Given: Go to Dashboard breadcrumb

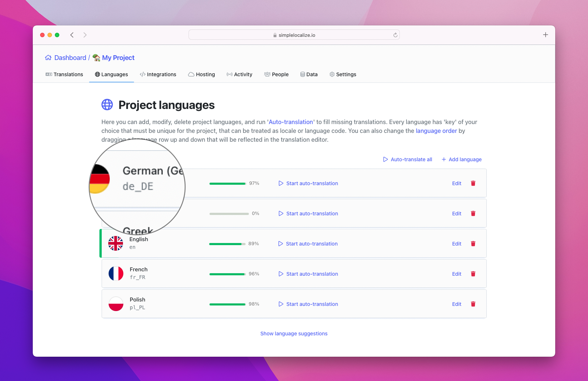Looking at the screenshot, I should (70, 58).
